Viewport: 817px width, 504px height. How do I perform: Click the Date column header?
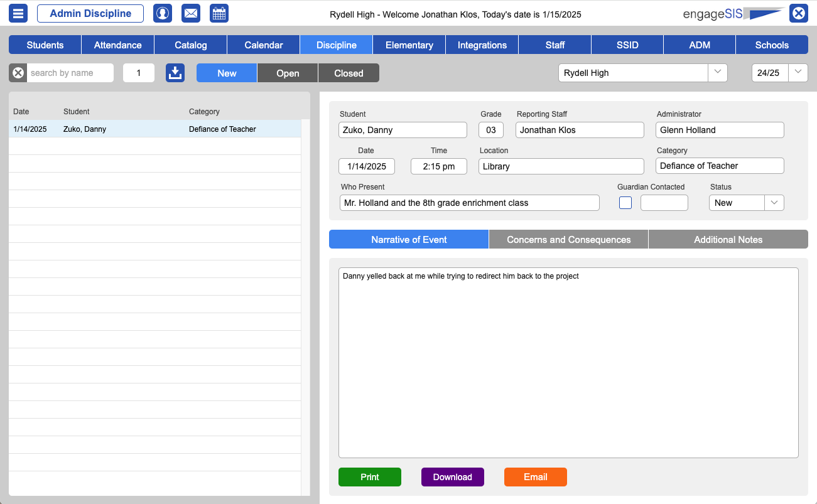click(x=21, y=112)
